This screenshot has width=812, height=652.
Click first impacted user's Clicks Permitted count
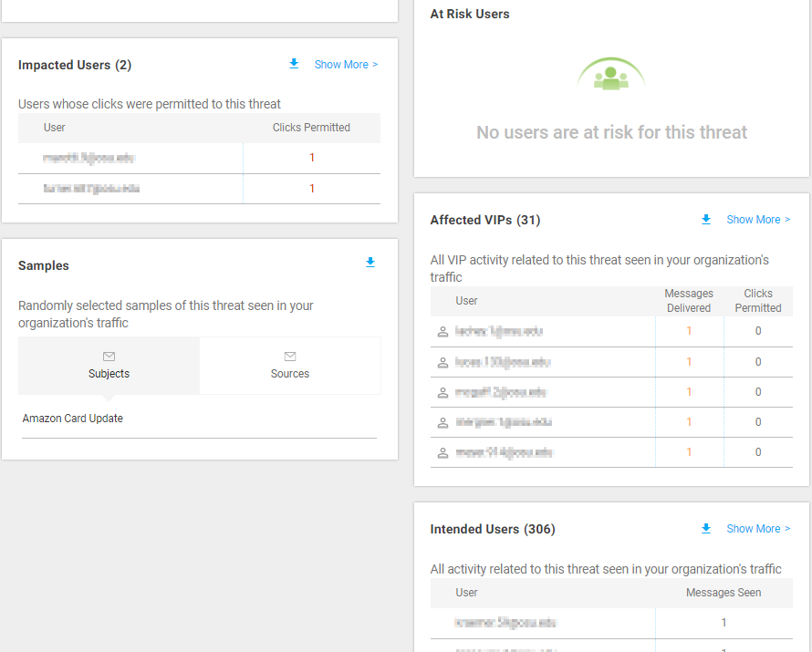(x=312, y=158)
